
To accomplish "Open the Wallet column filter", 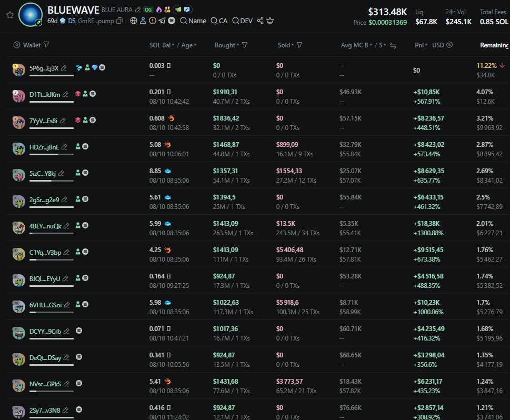I will (x=46, y=45).
